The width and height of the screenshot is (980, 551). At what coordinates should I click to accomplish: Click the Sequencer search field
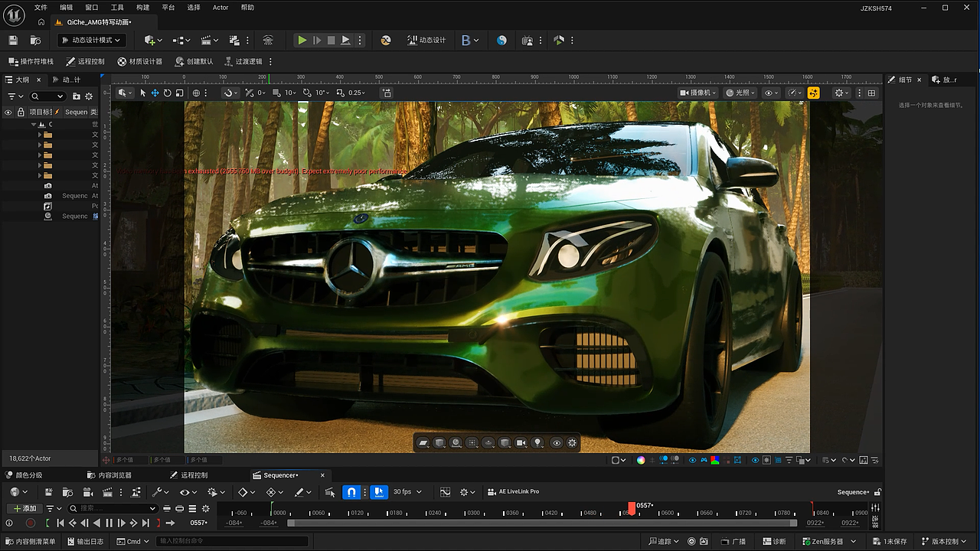[113, 508]
